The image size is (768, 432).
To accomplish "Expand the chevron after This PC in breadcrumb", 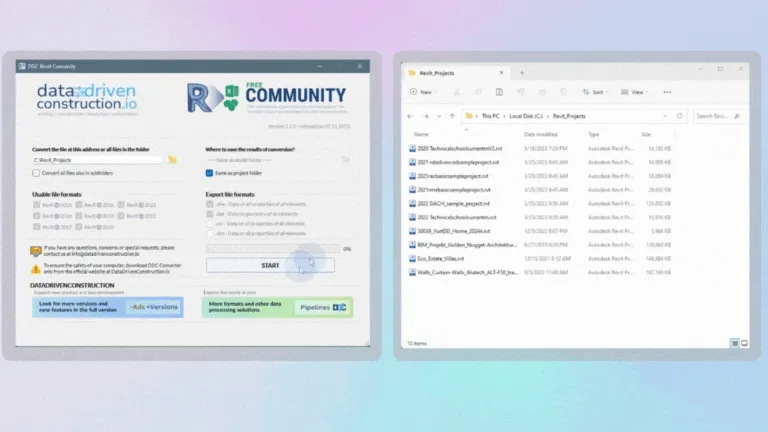I will point(504,116).
